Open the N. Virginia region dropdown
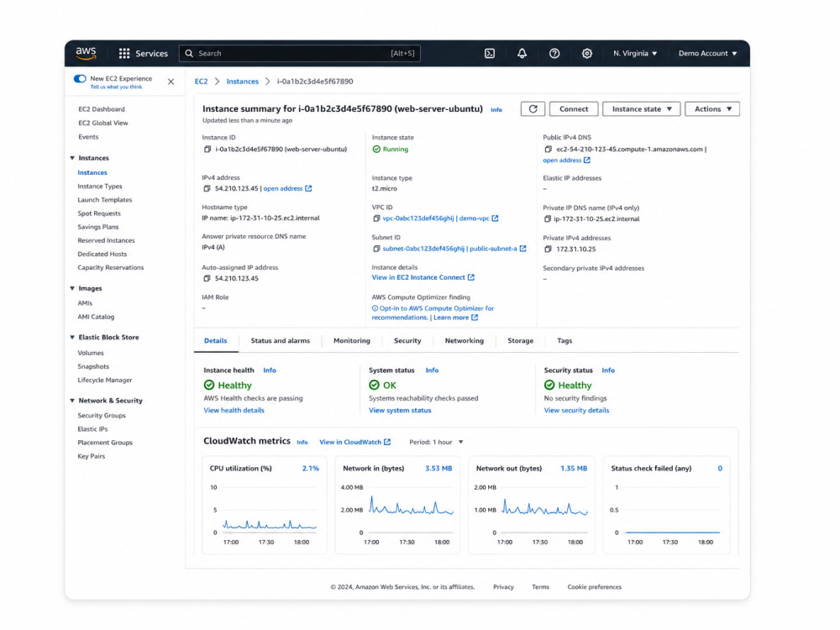 (x=635, y=53)
